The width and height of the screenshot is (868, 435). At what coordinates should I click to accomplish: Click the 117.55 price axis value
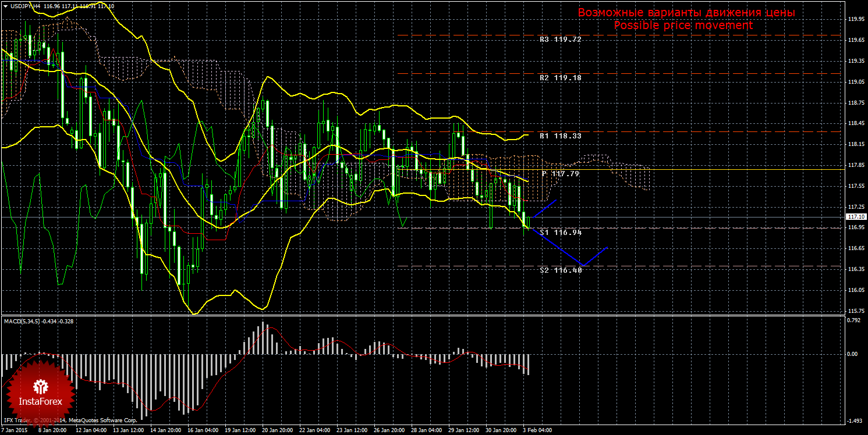(856, 186)
